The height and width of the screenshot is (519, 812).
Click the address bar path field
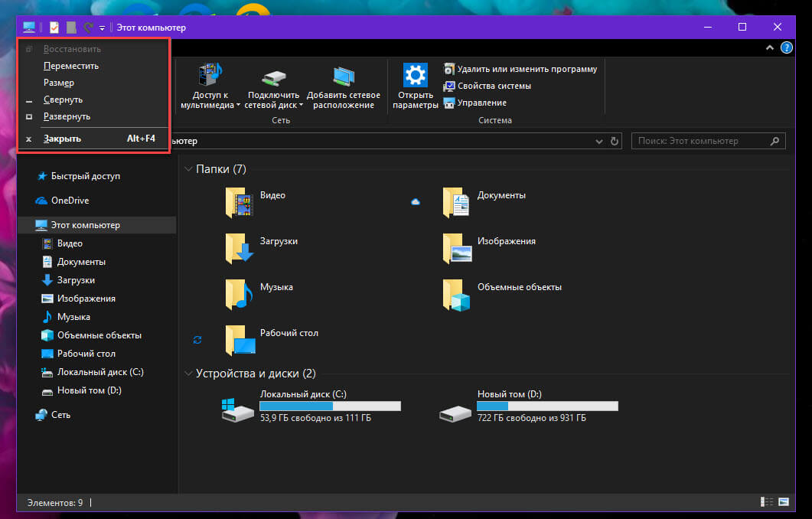(383, 141)
